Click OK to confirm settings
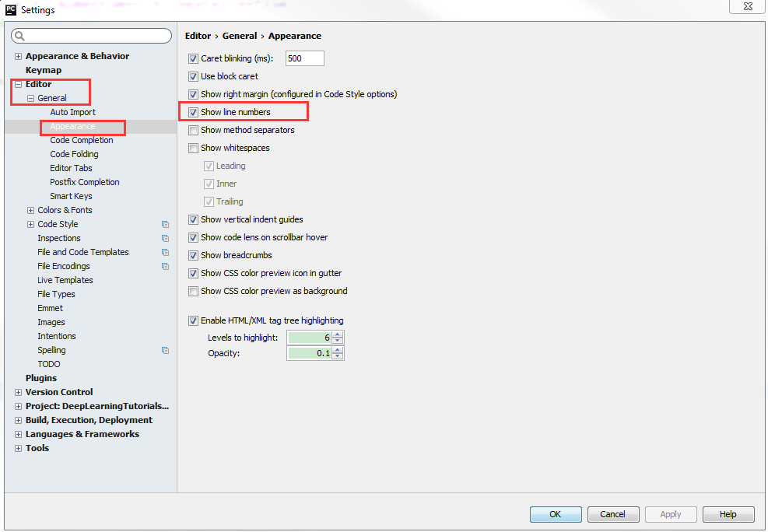The image size is (768, 532). pyautogui.click(x=556, y=514)
